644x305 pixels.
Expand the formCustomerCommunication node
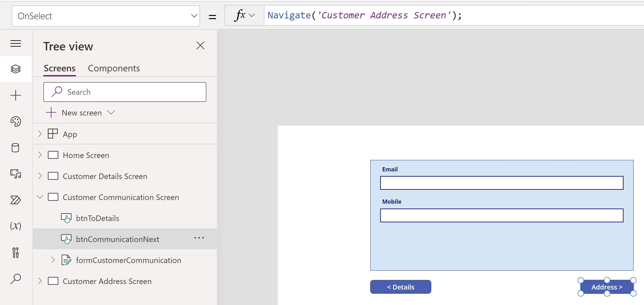(53, 260)
